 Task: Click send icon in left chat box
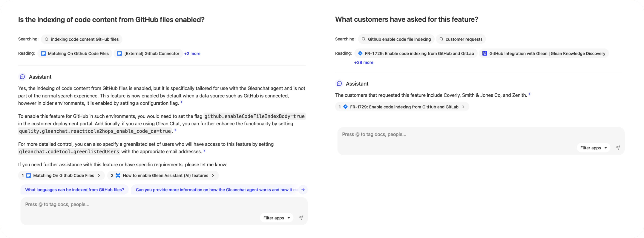point(301,218)
